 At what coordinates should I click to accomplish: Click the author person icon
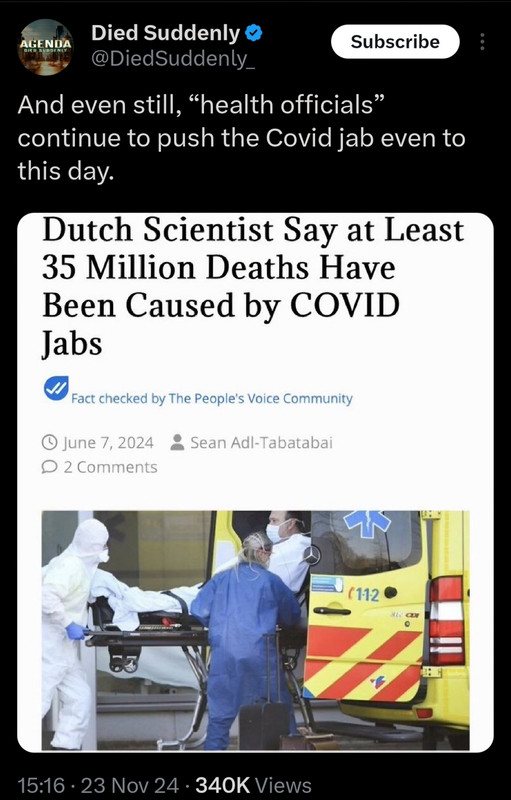click(x=177, y=442)
